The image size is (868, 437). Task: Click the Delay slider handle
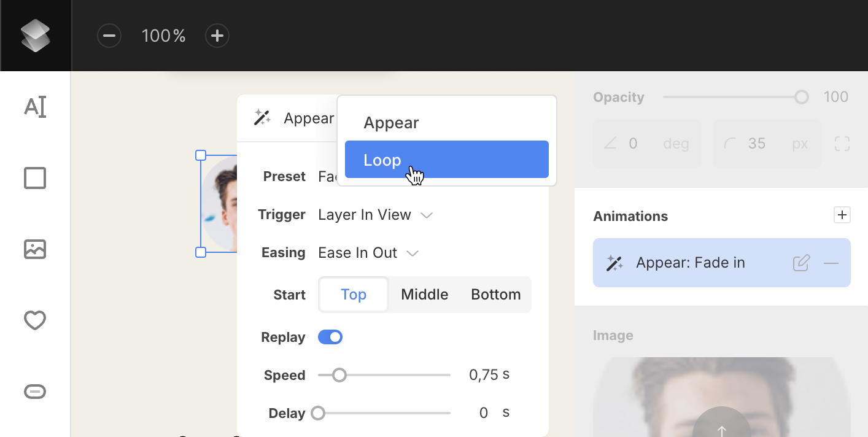318,413
